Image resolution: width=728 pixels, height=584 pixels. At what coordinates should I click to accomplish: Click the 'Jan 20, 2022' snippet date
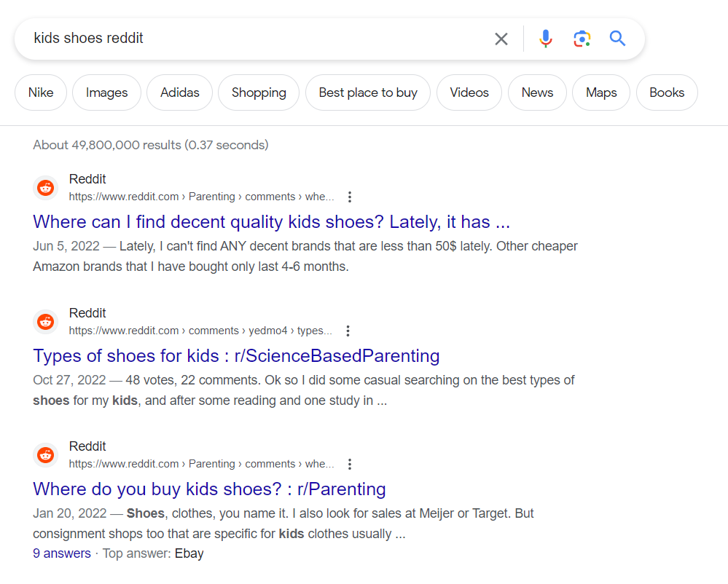coord(70,513)
